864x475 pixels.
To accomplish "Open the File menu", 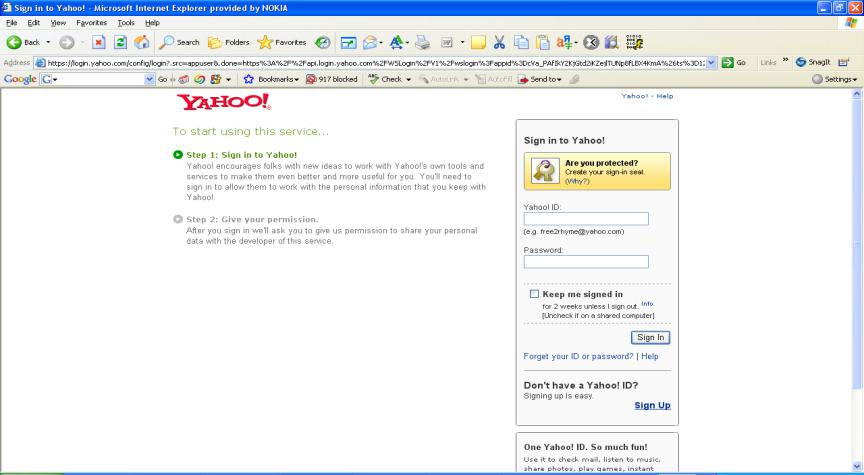I will pos(12,23).
